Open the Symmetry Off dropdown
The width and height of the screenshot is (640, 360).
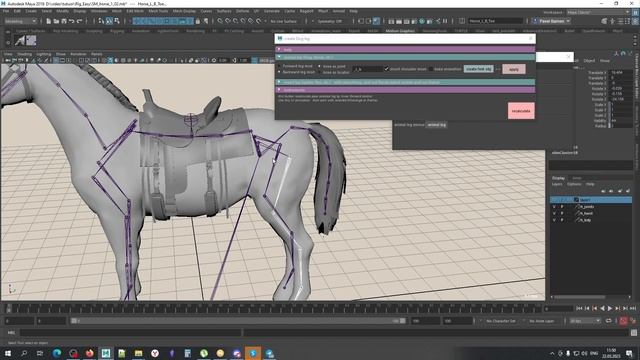coord(330,21)
